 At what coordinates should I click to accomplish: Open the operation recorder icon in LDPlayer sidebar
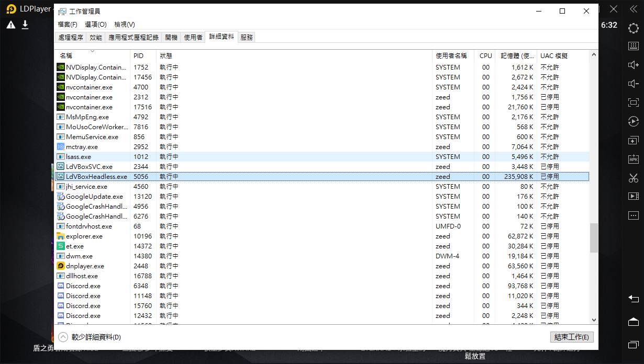(x=634, y=121)
